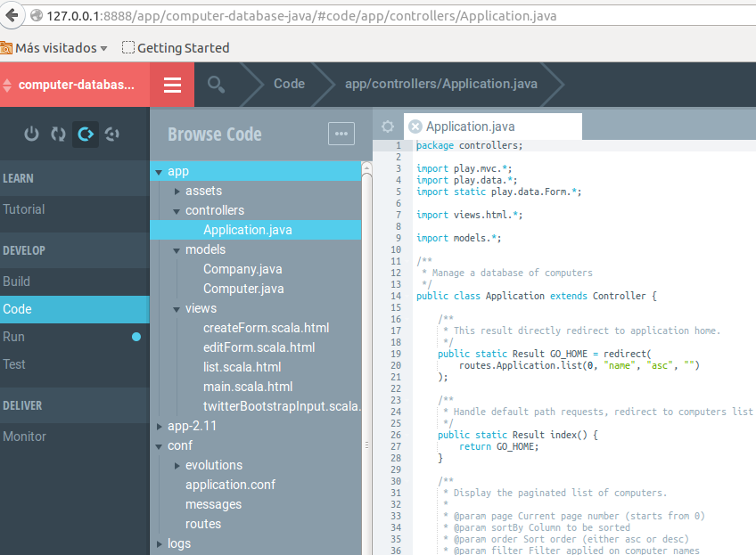Open the hamburger menu in the header
The height and width of the screenshot is (555, 756).
tap(172, 85)
